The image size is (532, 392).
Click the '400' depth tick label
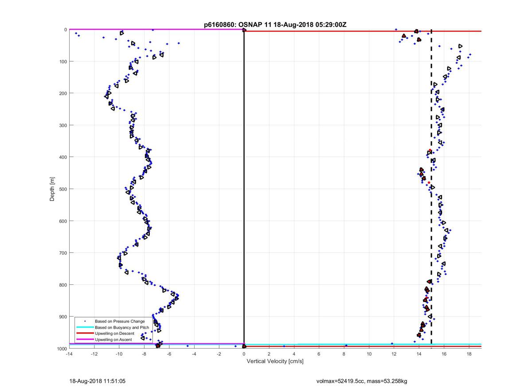tap(63, 157)
